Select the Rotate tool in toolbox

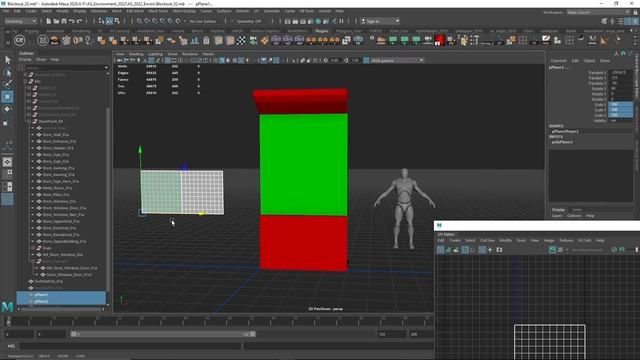(7, 109)
